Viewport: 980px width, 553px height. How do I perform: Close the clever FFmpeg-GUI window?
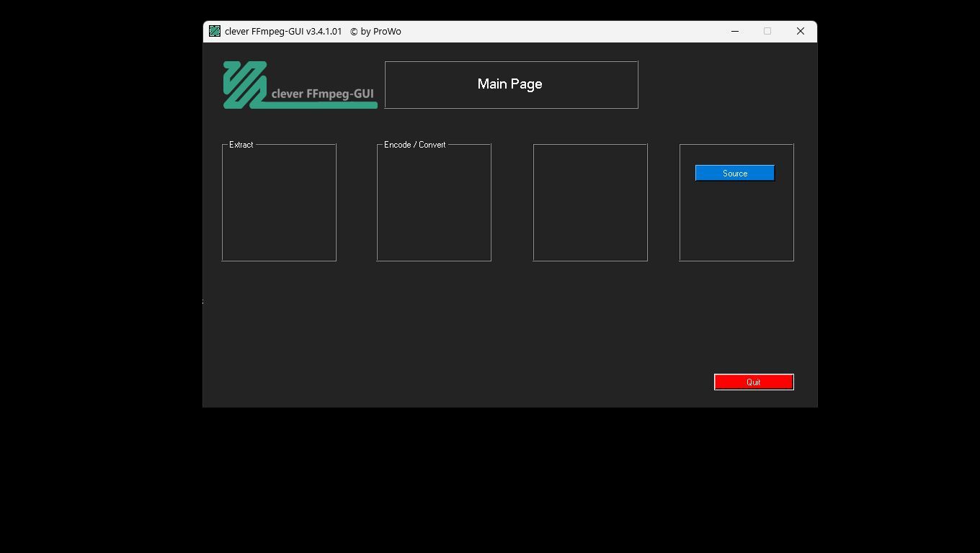coord(801,31)
